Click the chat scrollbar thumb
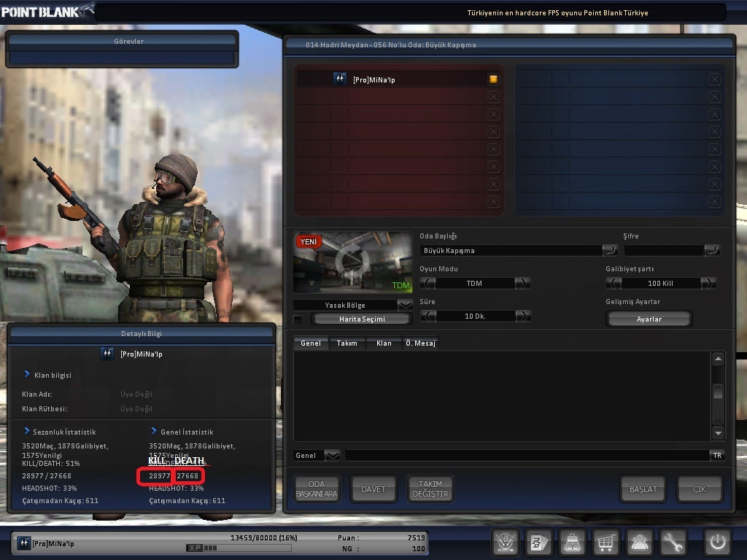Screen dimensions: 747x560 tap(718, 392)
